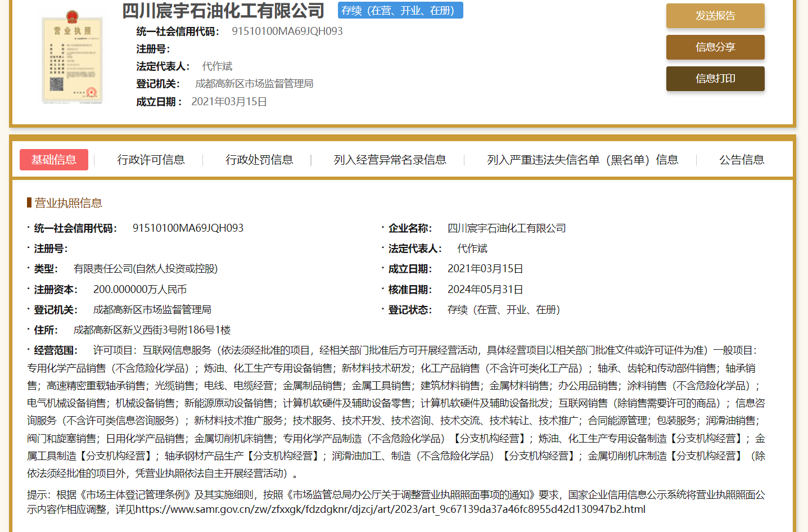Click company type 有限责任公司(自然人投资或控股)

pyautogui.click(x=146, y=269)
